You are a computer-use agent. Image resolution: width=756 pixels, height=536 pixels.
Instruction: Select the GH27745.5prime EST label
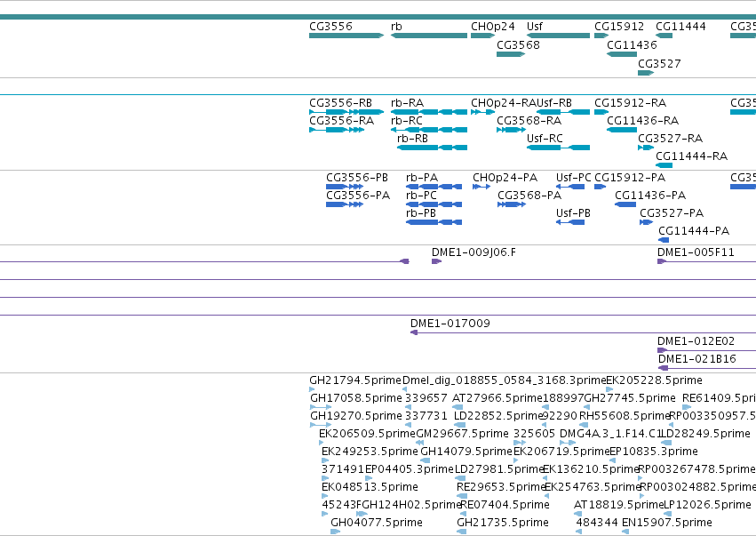630,398
